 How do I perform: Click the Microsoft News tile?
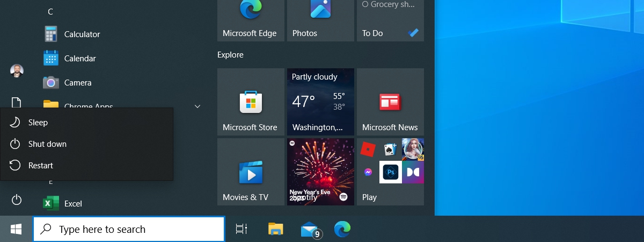[390, 102]
